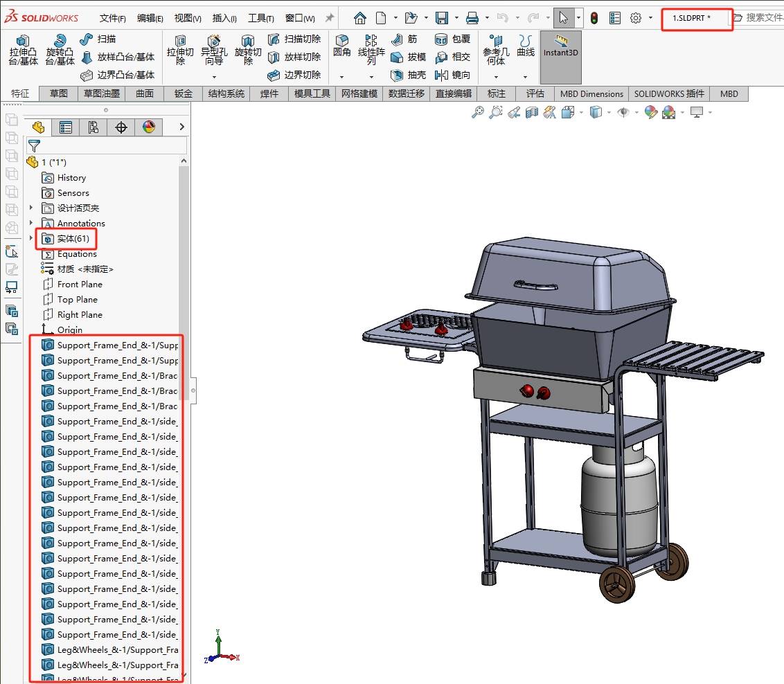The image size is (784, 684).
Task: Activate the Section View tool
Action: pos(532,111)
